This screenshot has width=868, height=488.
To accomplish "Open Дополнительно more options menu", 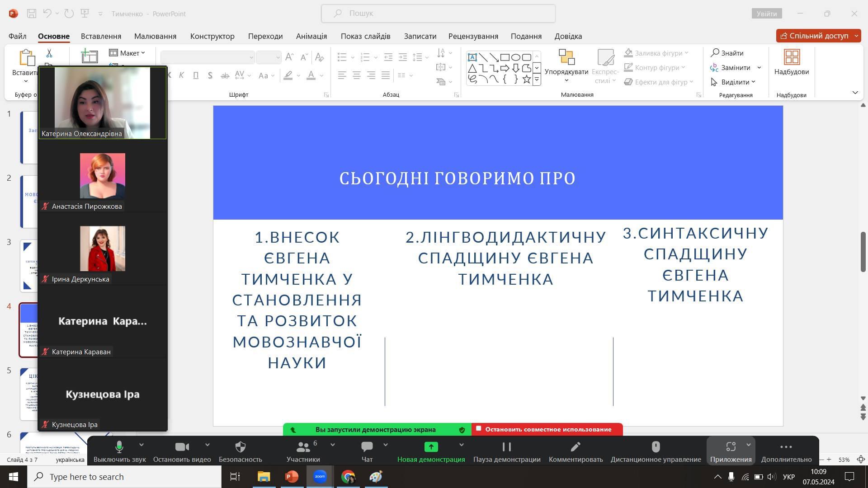I will click(786, 451).
